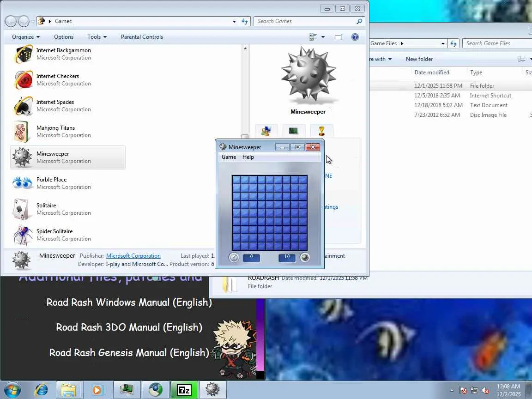Click the Games address bar refresh button
Screen dimensions: 532x399
(x=245, y=21)
